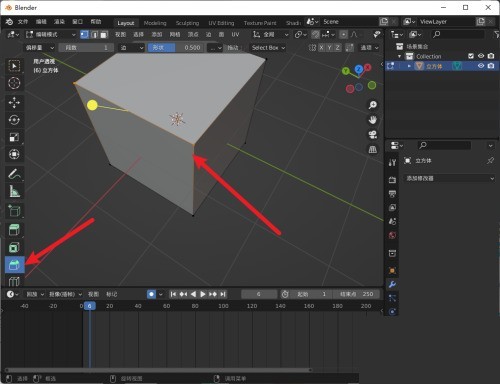
Task: Expand the 立方体 object tree arrow
Action: (409, 66)
